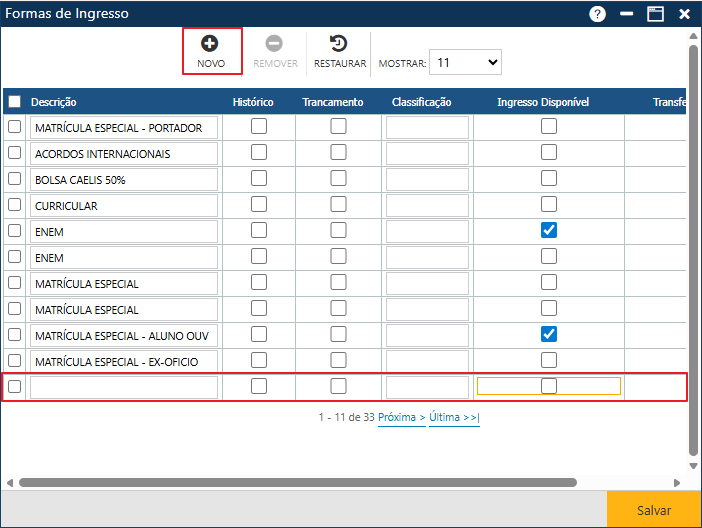Edit description MATRÍCULA ESPECIAL - EX-OFICIO
Image resolution: width=702 pixels, height=528 pixels.
(124, 361)
